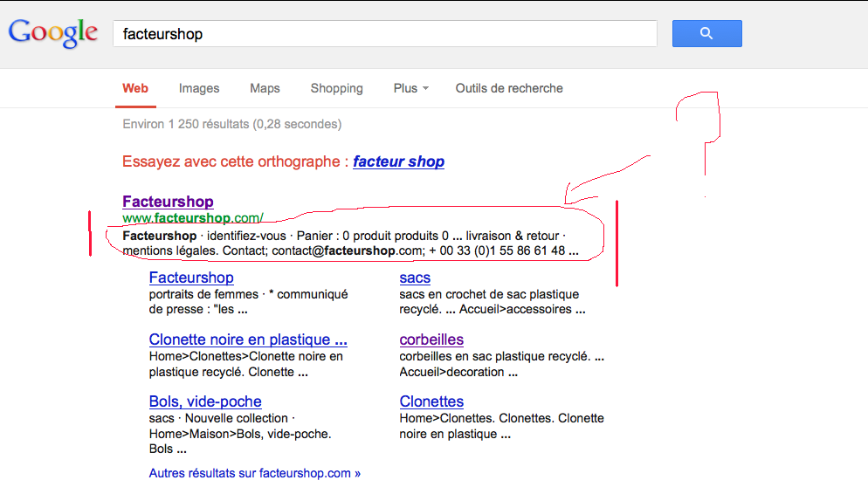Open the Clonettes sitelink
This screenshot has width=868, height=494.
coord(431,401)
